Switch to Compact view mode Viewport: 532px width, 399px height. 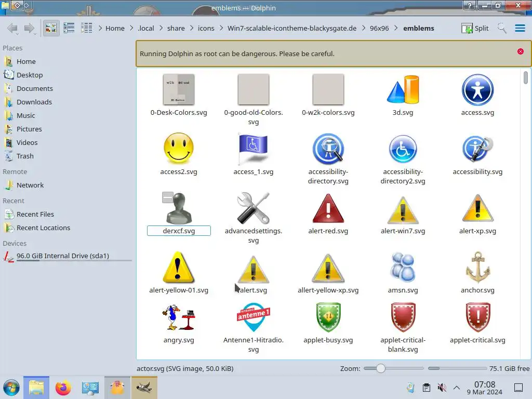pos(69,28)
